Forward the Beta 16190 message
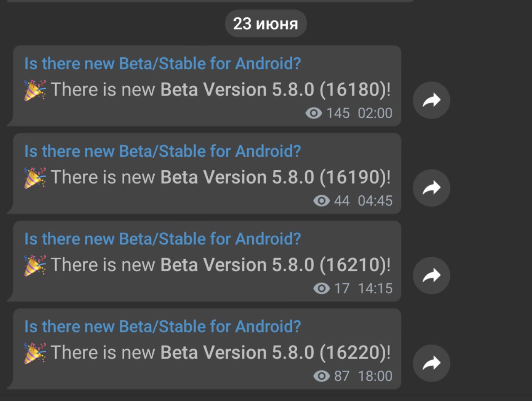The width and height of the screenshot is (532, 401). pyautogui.click(x=431, y=188)
